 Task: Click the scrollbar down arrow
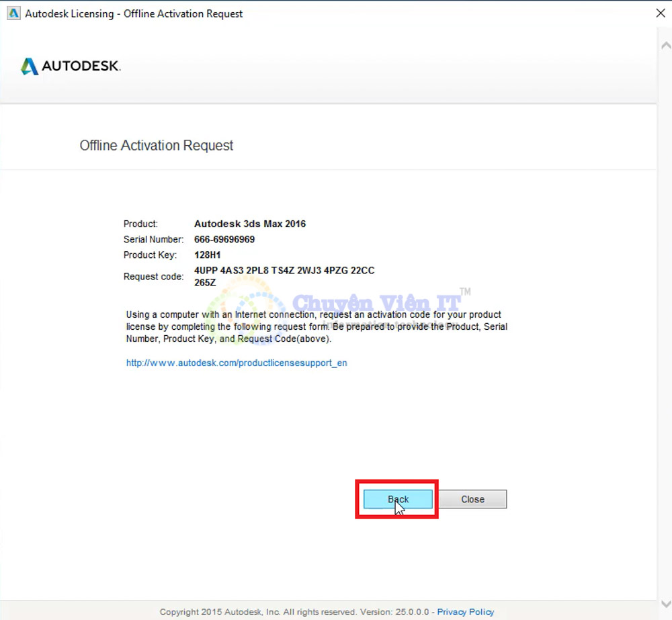(x=665, y=604)
